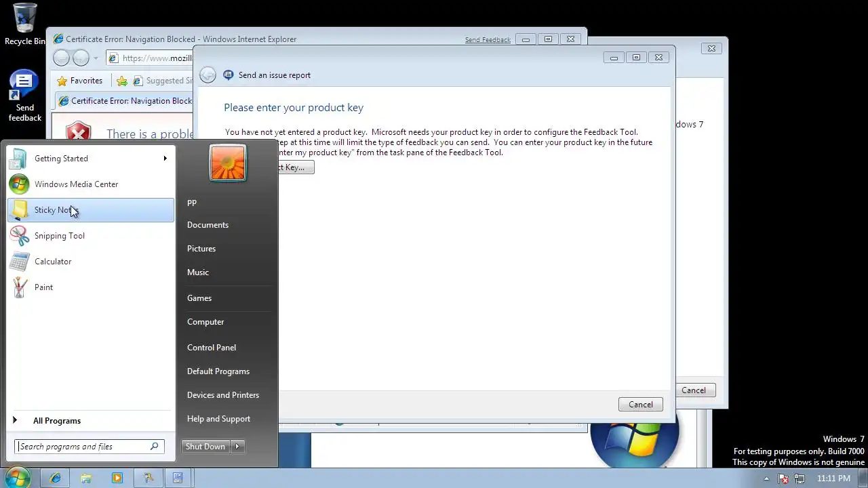Click the user account flower picture
Image resolution: width=868 pixels, height=488 pixels.
(x=228, y=163)
